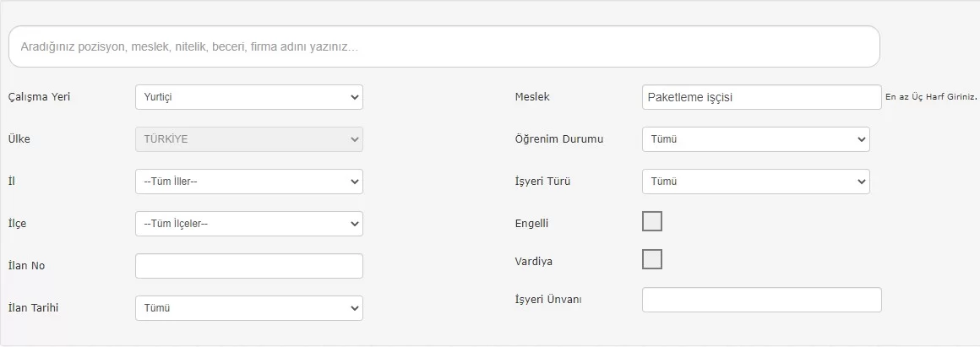The height and width of the screenshot is (347, 980).
Task: Click the main job search text box
Action: pos(444,47)
